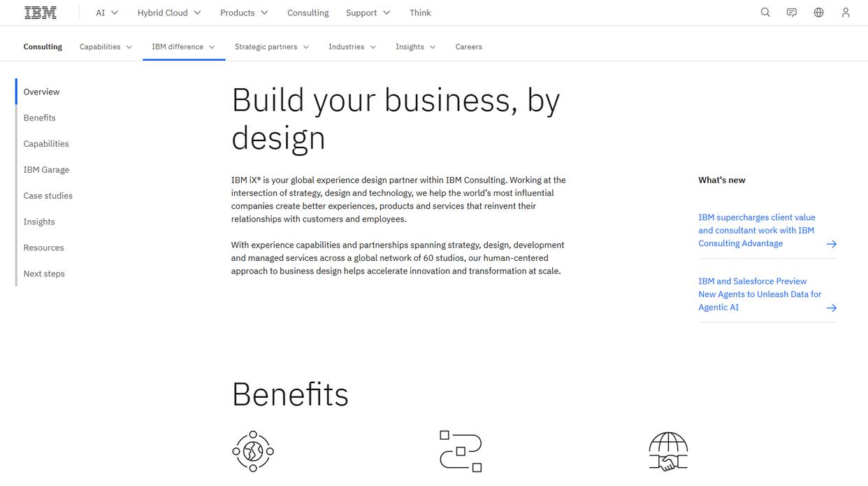Jump to Case studies section

(x=48, y=196)
